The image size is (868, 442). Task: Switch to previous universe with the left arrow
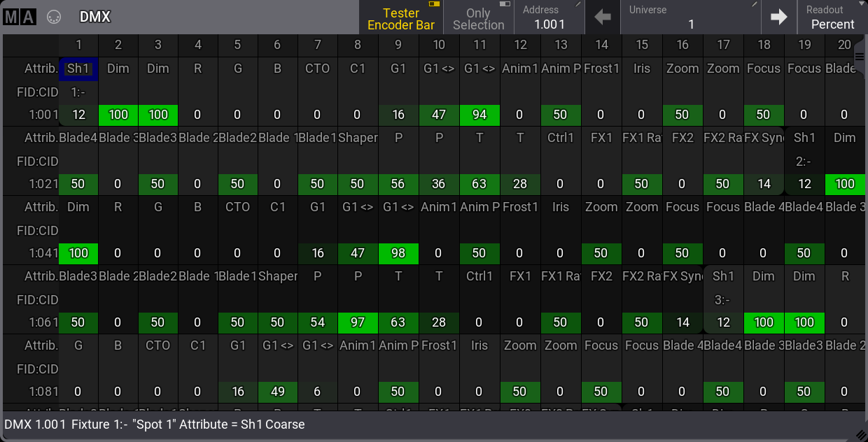pos(601,17)
